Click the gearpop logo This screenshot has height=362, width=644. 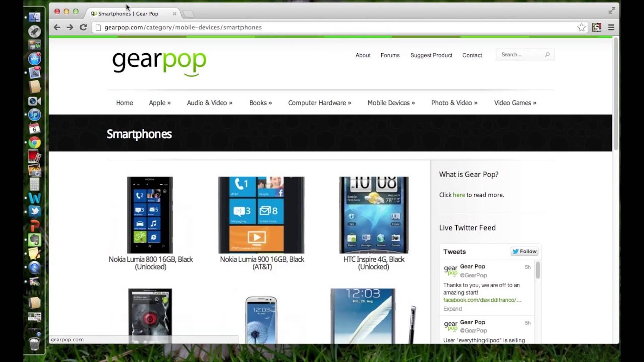159,63
